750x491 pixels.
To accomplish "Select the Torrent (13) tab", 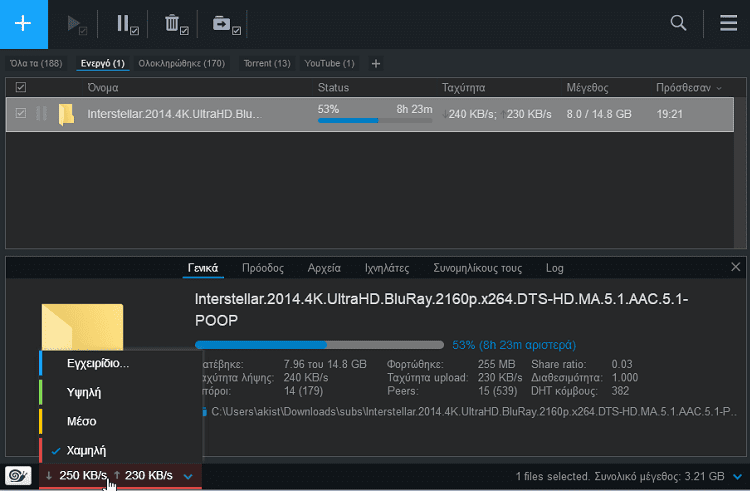I will click(x=267, y=63).
